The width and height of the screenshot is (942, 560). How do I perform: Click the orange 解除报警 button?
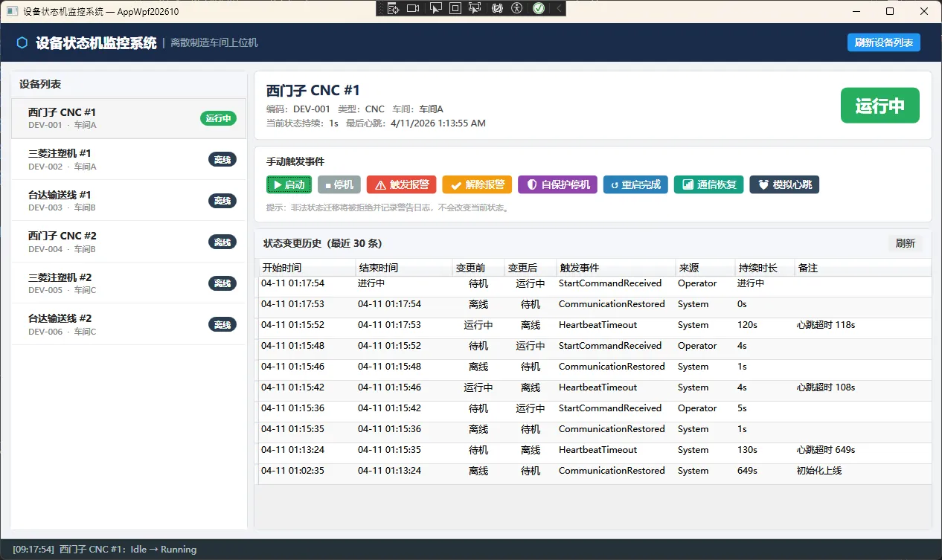click(x=477, y=184)
